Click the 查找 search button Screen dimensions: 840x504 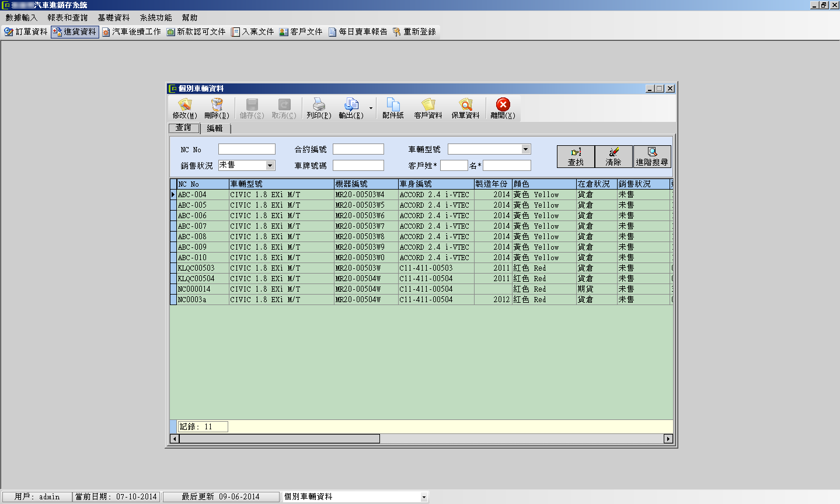576,156
